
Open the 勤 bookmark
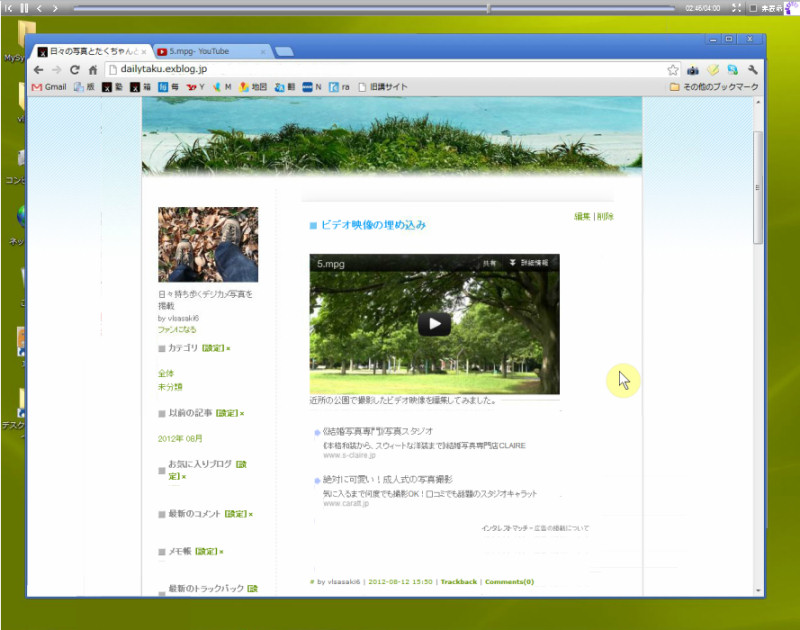[112, 87]
